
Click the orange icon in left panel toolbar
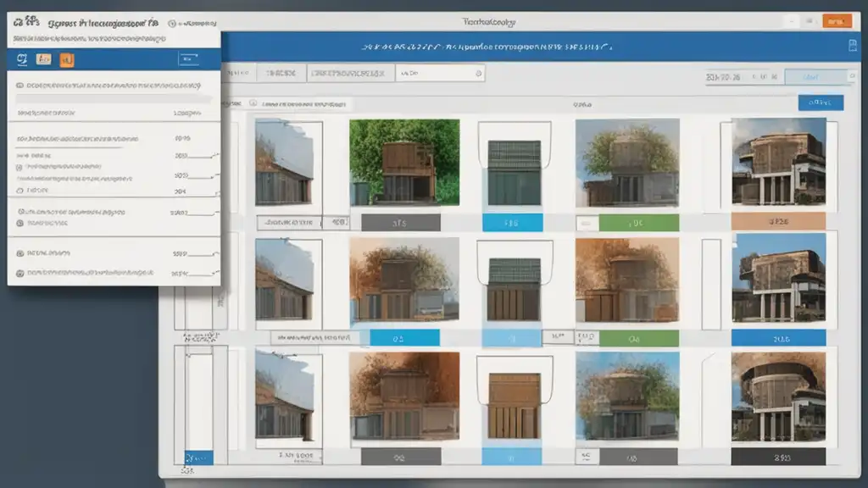tap(67, 59)
